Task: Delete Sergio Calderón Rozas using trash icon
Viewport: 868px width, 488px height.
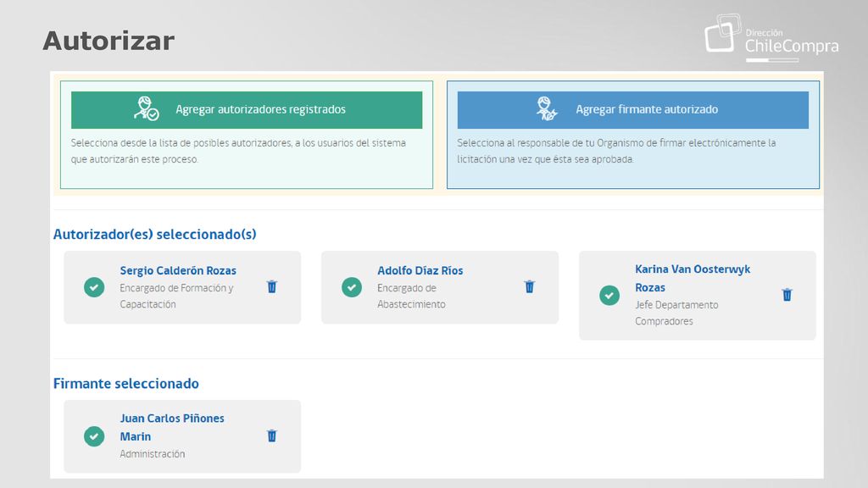Action: click(x=272, y=286)
